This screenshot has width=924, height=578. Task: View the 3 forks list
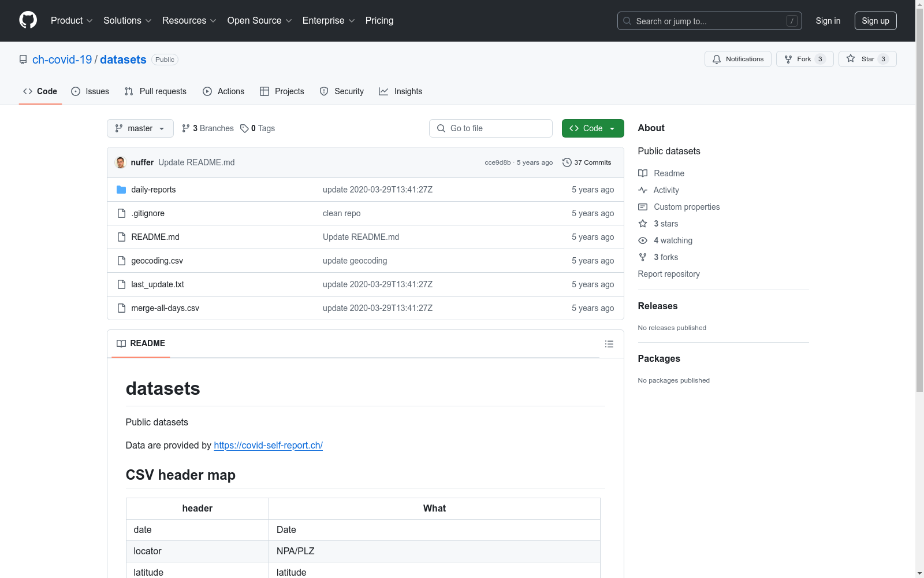click(x=658, y=257)
